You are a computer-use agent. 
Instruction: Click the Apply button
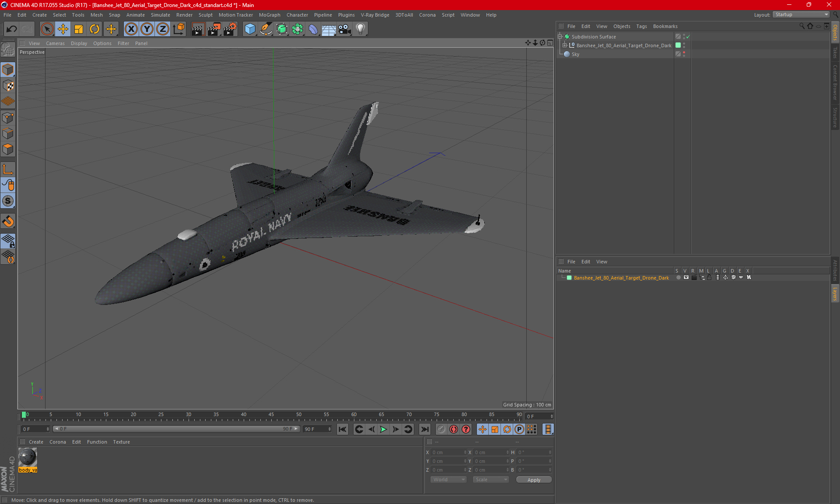(534, 480)
